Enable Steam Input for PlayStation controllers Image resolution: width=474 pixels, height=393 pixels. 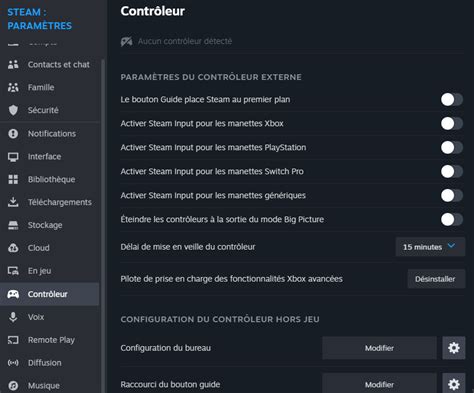[452, 147]
